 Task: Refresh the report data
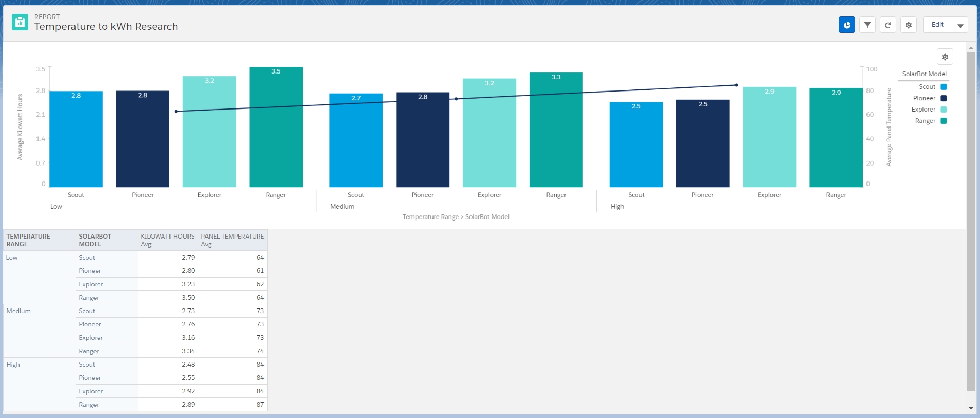[x=888, y=25]
